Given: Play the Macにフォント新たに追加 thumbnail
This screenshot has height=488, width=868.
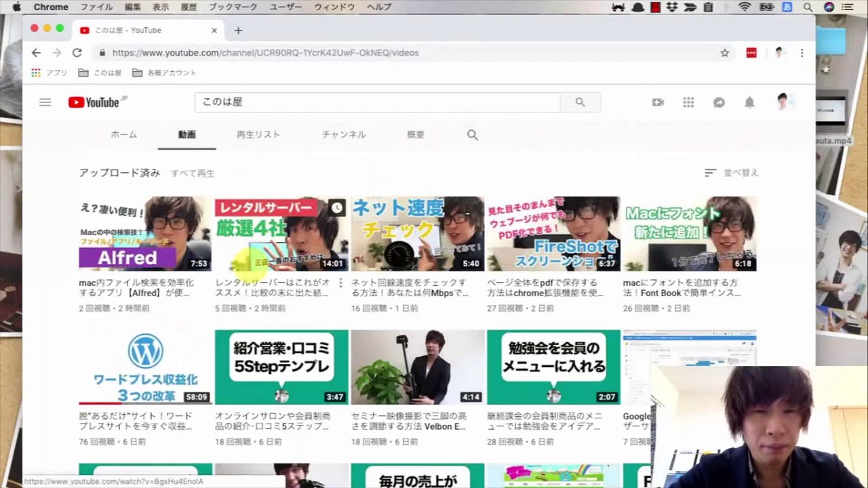Looking at the screenshot, I should tap(690, 234).
